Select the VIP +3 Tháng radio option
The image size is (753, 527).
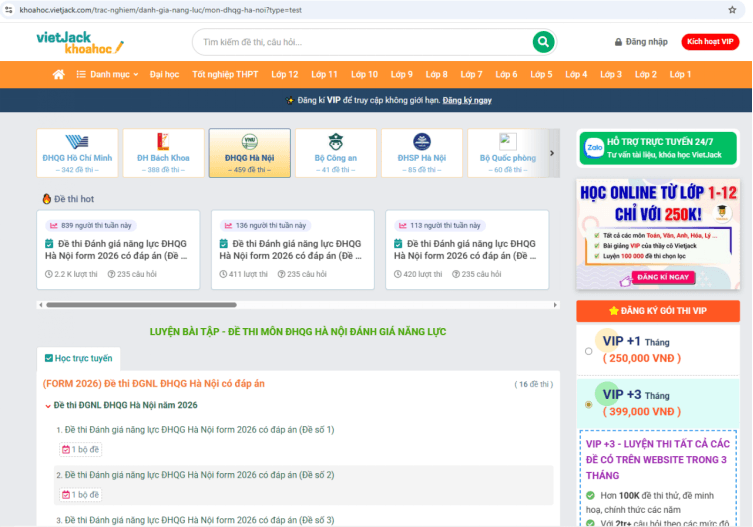tap(589, 404)
